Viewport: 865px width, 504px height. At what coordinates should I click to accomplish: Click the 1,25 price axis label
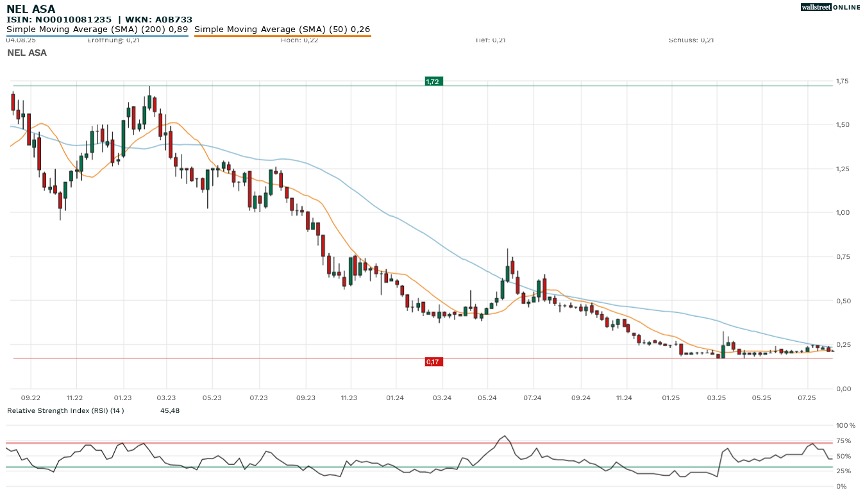841,169
